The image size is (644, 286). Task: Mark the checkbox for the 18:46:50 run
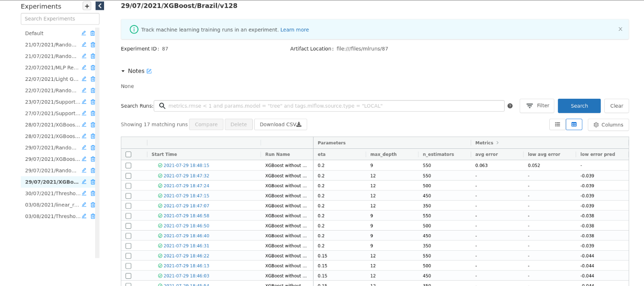click(129, 226)
